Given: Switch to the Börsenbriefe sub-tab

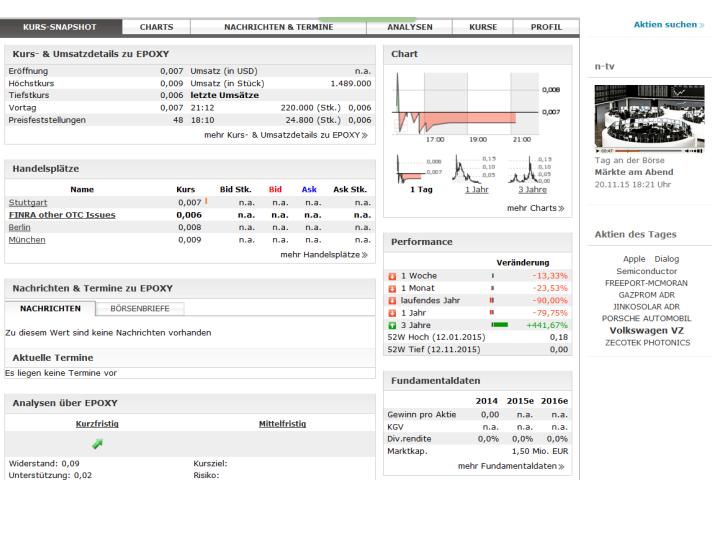Looking at the screenshot, I should pos(140,309).
